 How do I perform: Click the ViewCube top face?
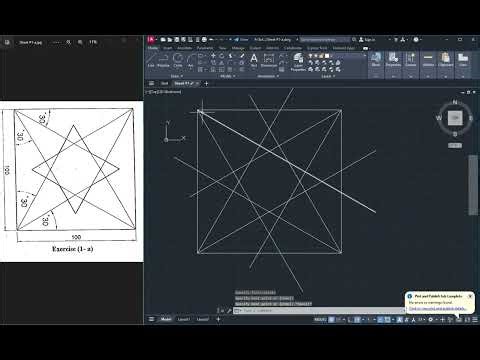pos(455,118)
